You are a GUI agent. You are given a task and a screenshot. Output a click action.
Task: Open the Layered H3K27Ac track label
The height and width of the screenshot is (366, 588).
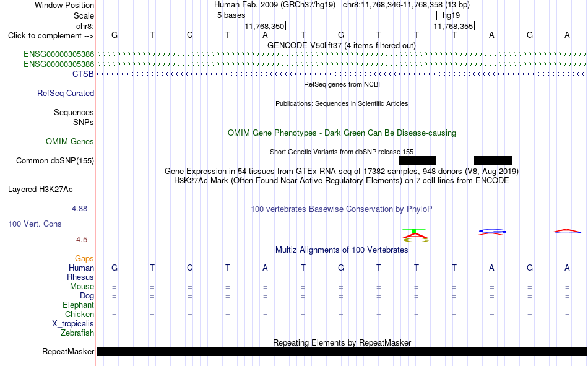(x=40, y=190)
